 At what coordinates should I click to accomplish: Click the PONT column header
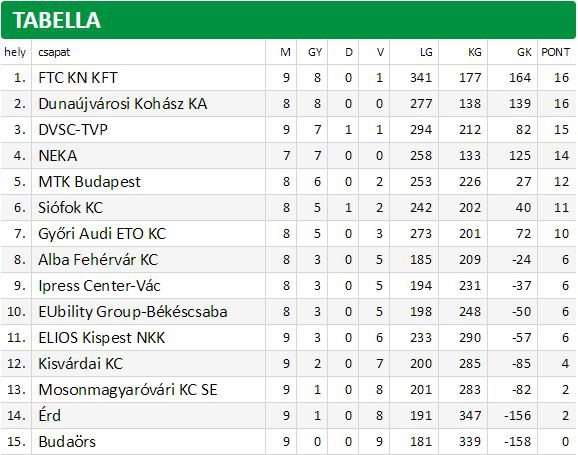click(x=555, y=52)
